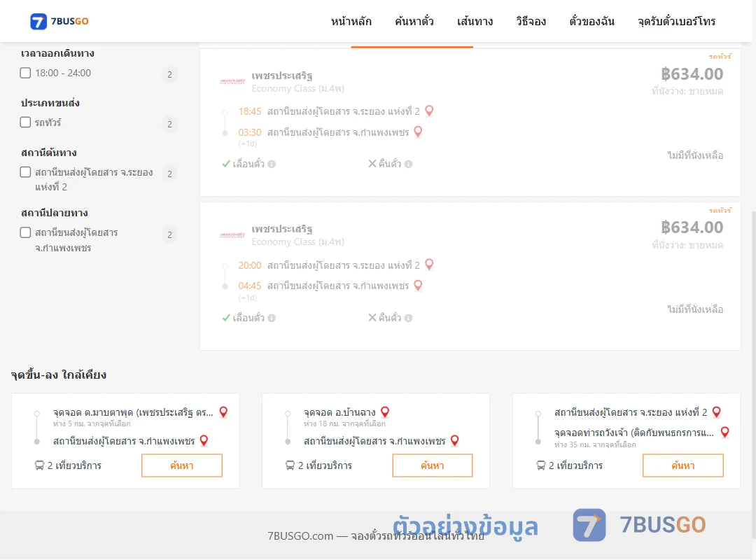Screen dimensions: 756x560
Task: Click destination pin in อ.บ้านฉาง nearby card
Action: click(455, 440)
